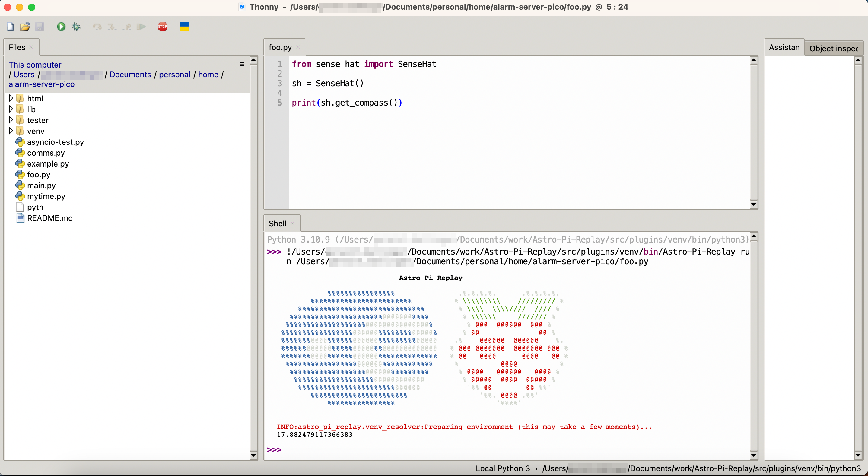868x476 pixels.
Task: Open a file with the folder icon
Action: coord(25,27)
